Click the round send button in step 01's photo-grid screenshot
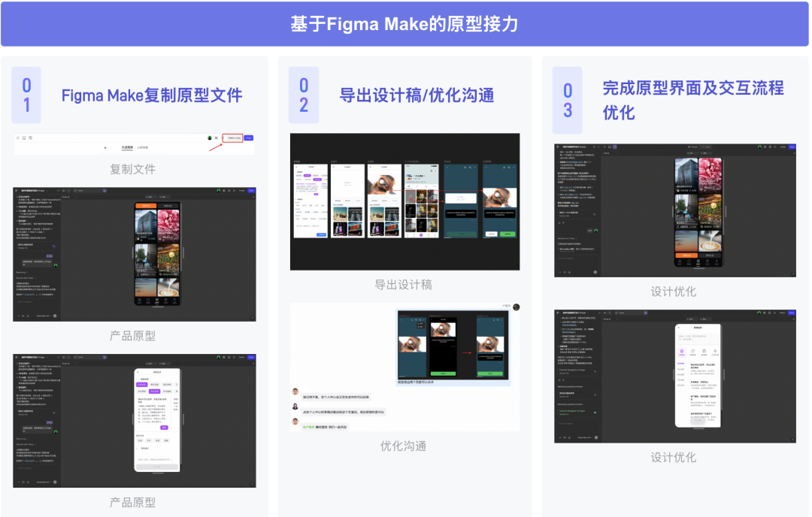The height and width of the screenshot is (517, 812). point(55,316)
